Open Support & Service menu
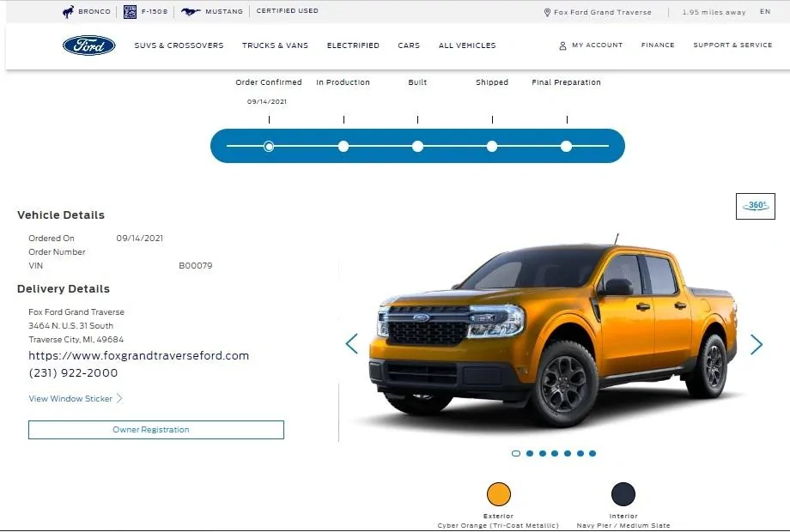The width and height of the screenshot is (790, 532). coord(732,45)
